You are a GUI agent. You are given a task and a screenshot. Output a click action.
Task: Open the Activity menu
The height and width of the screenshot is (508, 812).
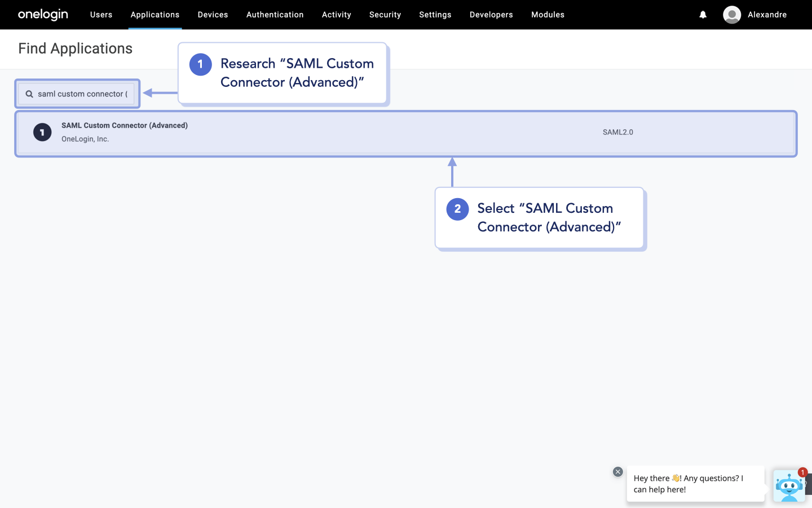pyautogui.click(x=336, y=15)
